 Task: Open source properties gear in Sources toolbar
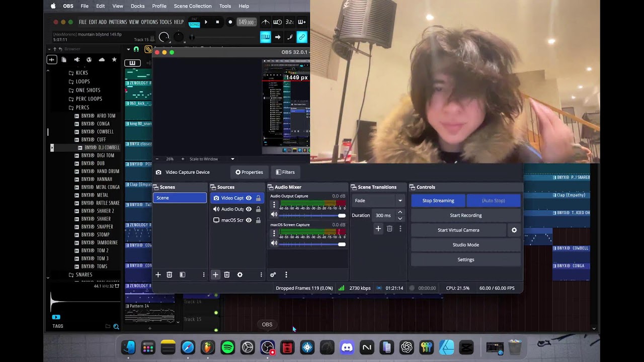[x=240, y=275]
